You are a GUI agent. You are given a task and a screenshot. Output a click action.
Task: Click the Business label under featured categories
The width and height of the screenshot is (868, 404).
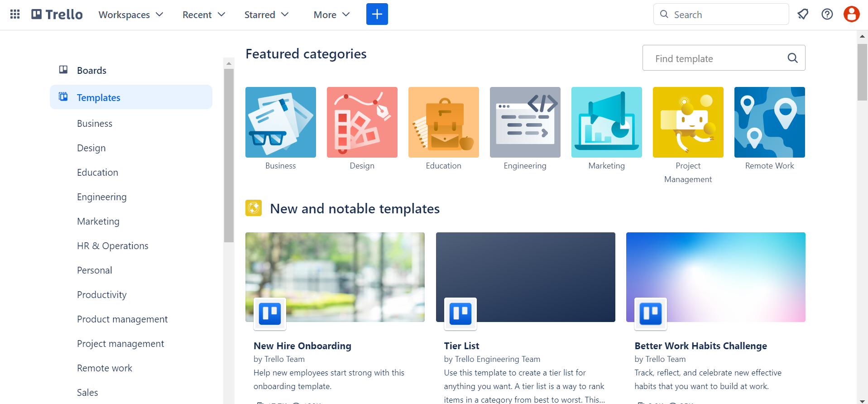[281, 166]
